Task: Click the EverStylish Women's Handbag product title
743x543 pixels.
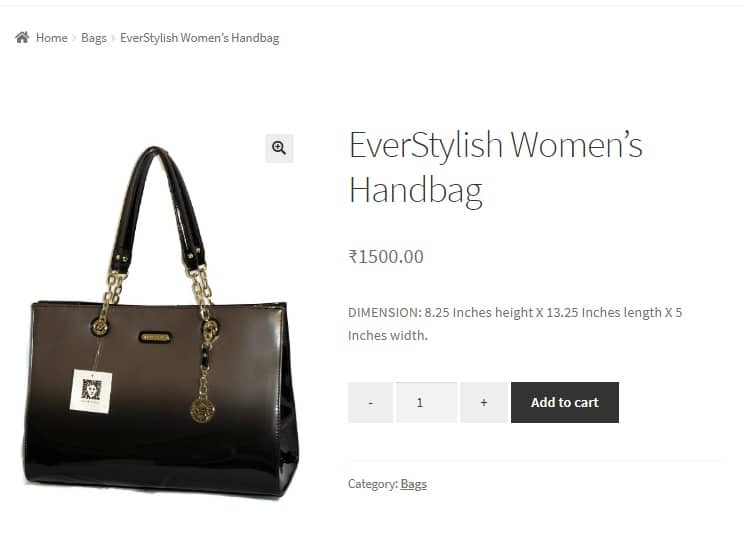Action: point(496,168)
